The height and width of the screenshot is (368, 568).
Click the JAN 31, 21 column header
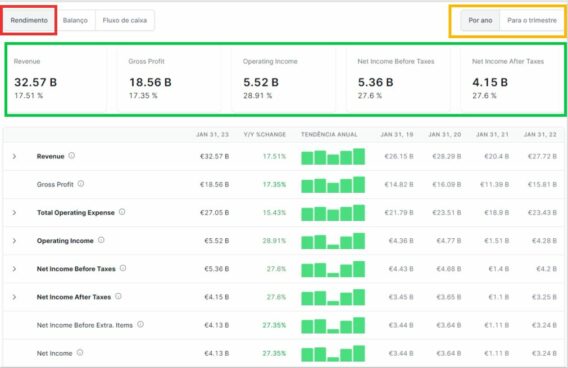(493, 134)
